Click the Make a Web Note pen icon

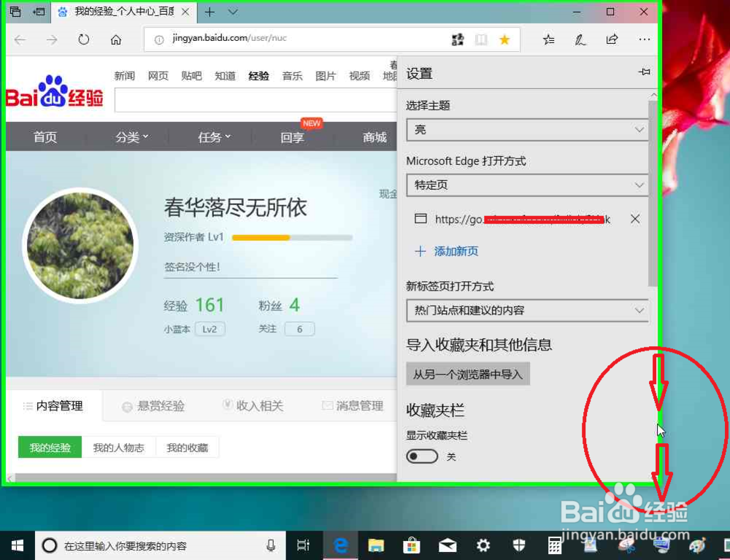tap(580, 39)
